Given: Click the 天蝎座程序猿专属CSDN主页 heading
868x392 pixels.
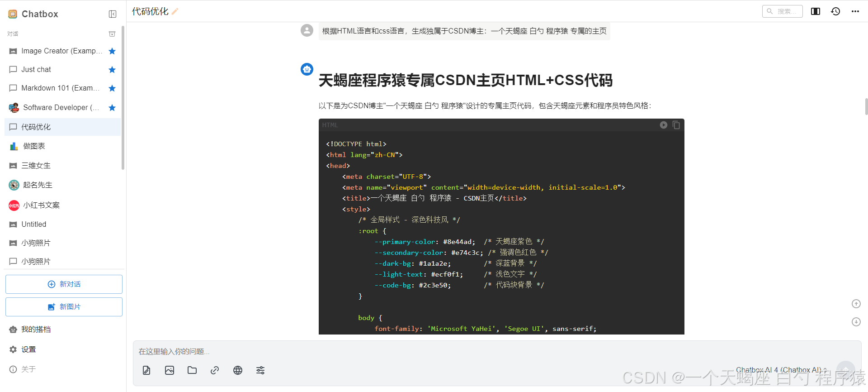Looking at the screenshot, I should [x=466, y=81].
